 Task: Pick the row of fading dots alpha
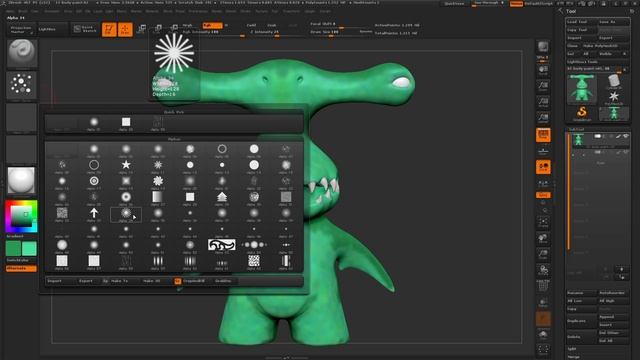click(254, 245)
